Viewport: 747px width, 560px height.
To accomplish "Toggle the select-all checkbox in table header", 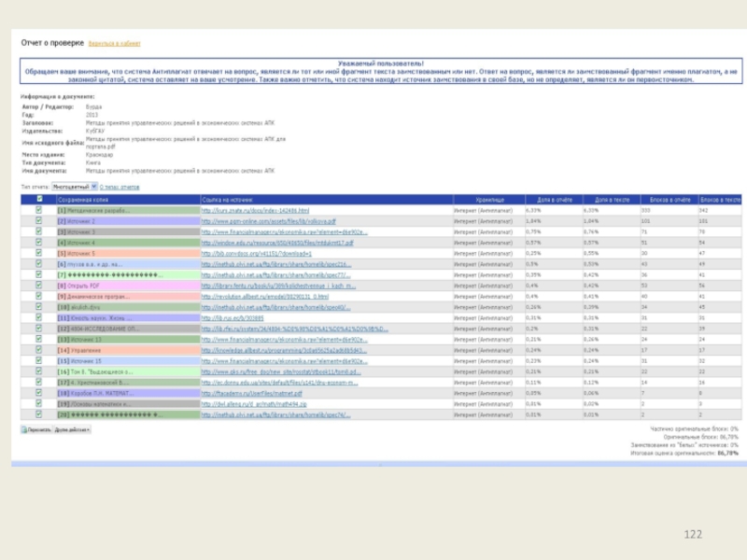I will click(38, 200).
